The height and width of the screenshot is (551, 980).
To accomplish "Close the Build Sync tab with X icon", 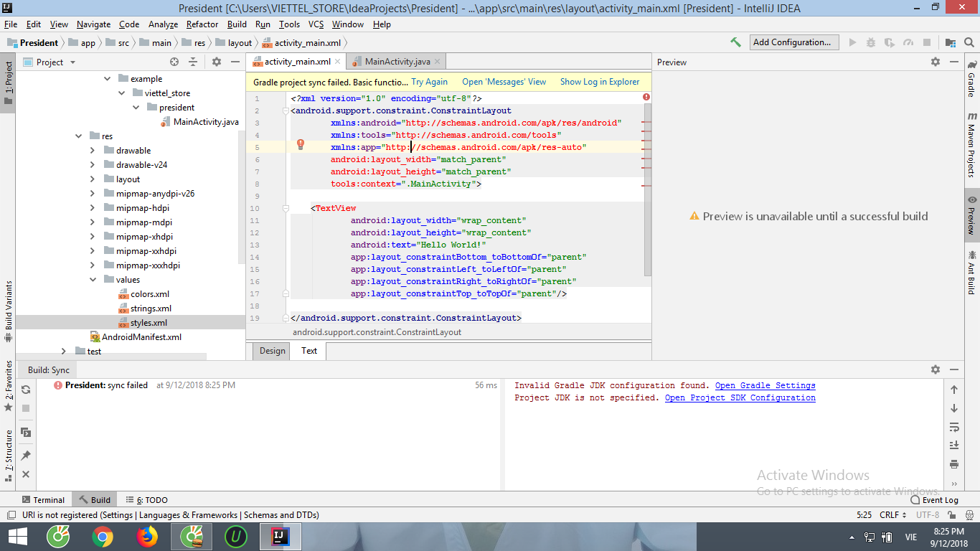I will pos(26,474).
